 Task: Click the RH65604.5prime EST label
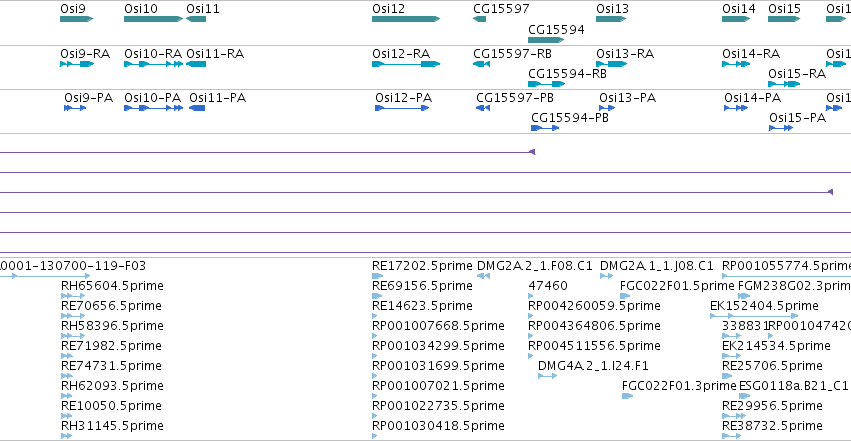point(112,286)
